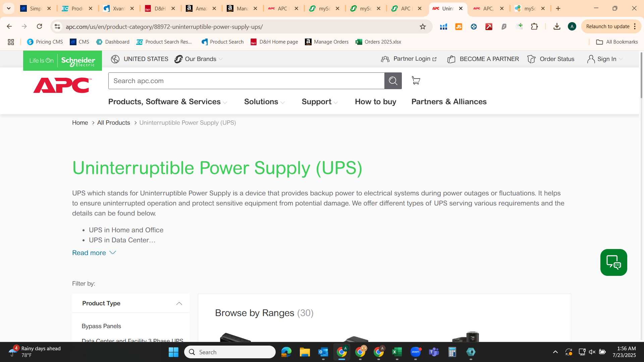Go back to previous page
644x362 pixels.
point(9,26)
